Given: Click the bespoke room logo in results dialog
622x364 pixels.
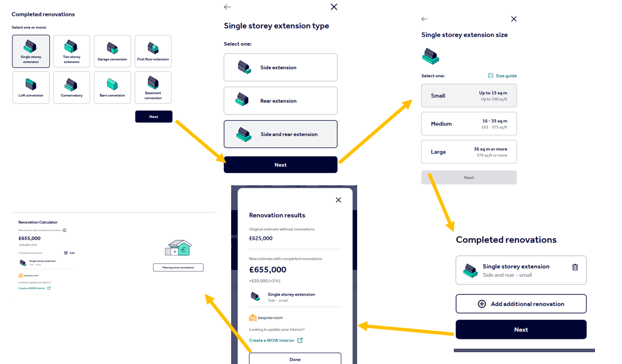Looking at the screenshot, I should click(x=266, y=318).
